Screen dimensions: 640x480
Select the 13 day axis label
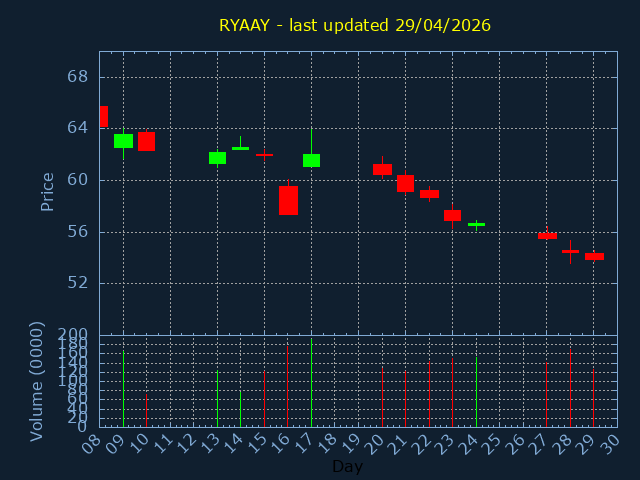(210, 443)
